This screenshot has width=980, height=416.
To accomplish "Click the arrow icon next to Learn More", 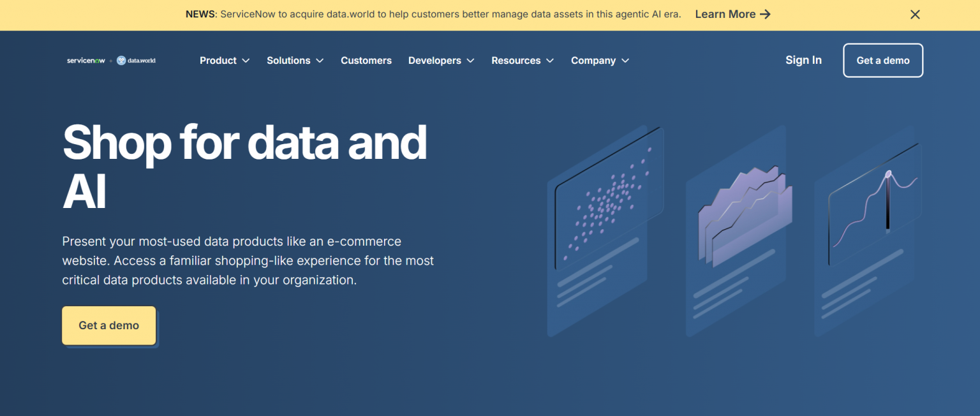I will click(x=767, y=14).
